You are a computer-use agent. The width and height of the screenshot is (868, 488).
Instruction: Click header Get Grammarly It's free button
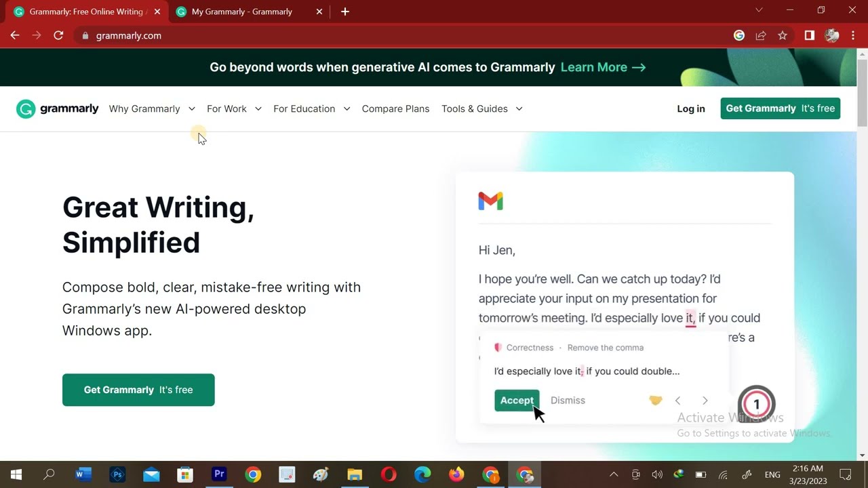coord(781,108)
